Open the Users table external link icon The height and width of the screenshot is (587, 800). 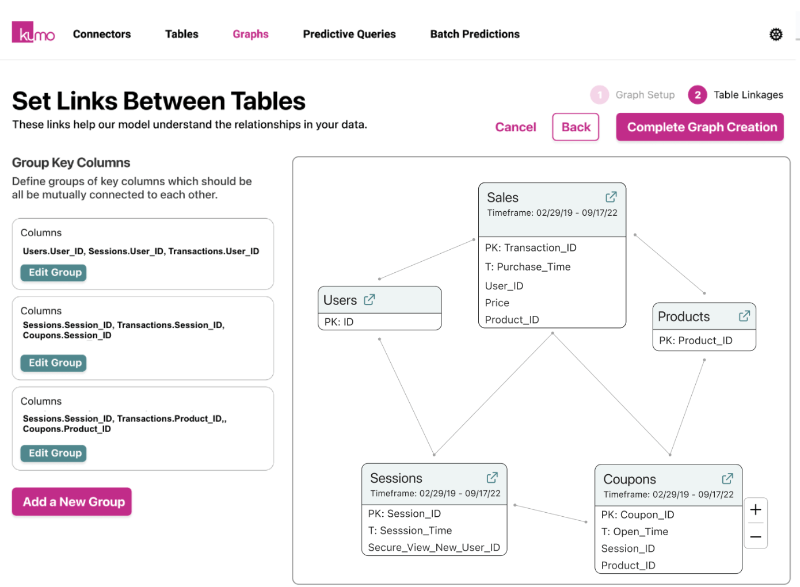tap(369, 300)
